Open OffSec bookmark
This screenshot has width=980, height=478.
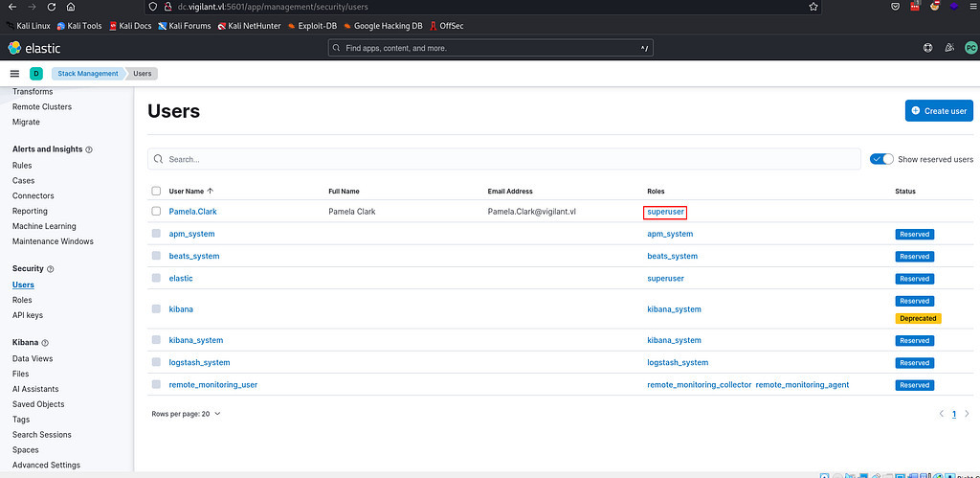click(446, 26)
